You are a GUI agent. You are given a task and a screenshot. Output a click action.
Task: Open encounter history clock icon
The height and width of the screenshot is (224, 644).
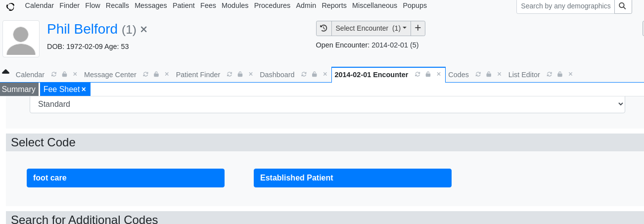[323, 28]
